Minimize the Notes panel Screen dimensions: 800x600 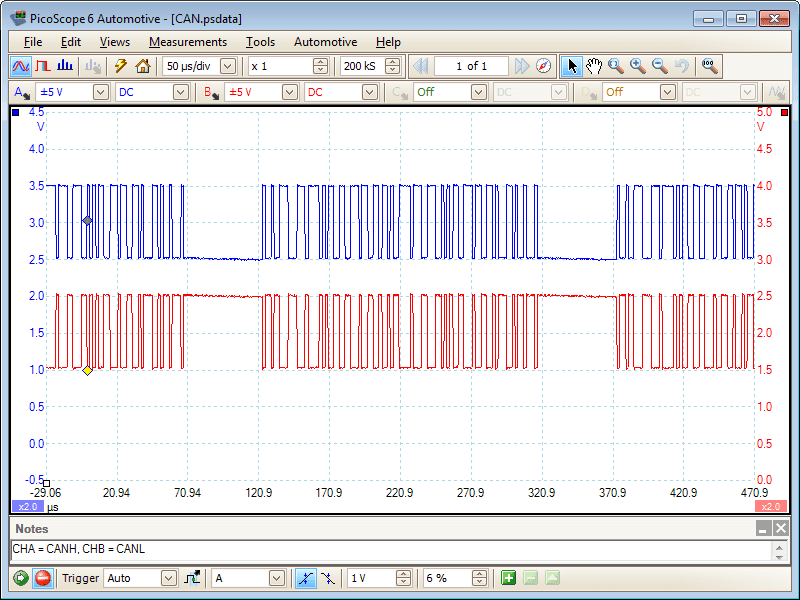pyautogui.click(x=763, y=529)
